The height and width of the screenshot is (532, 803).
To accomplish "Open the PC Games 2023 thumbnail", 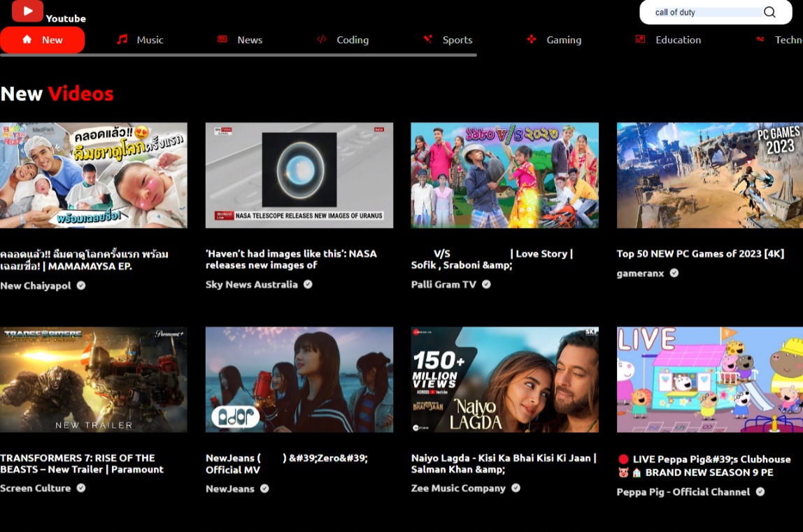I will (710, 175).
